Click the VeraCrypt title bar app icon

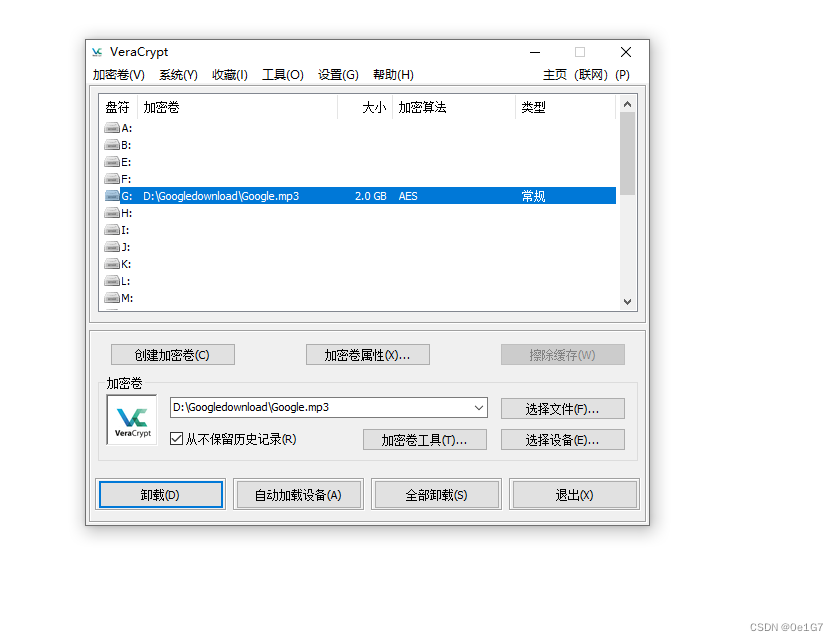pyautogui.click(x=97, y=52)
